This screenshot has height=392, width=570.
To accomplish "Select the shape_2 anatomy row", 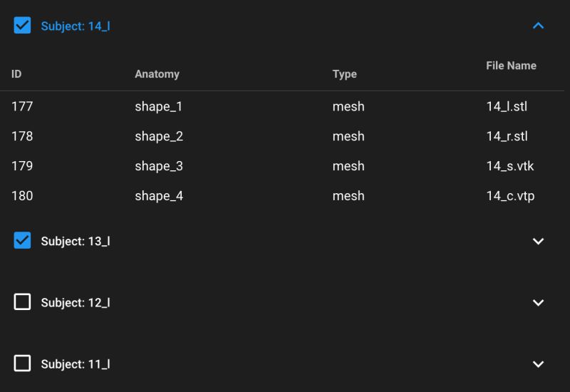I will point(159,136).
